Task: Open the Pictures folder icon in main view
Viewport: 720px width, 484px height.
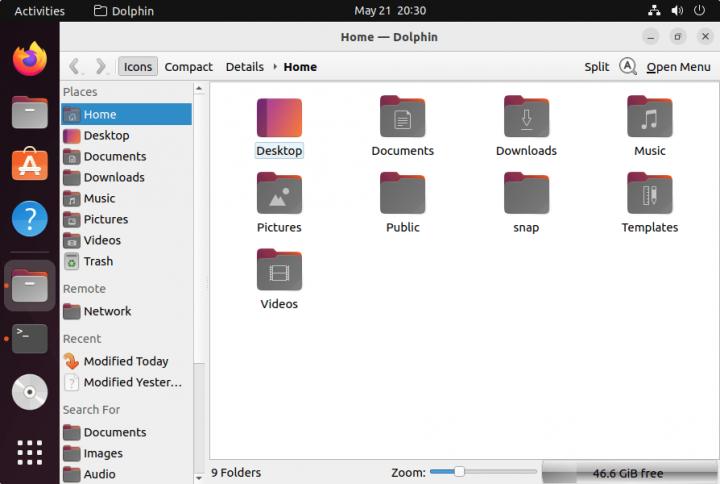Action: coord(279,194)
